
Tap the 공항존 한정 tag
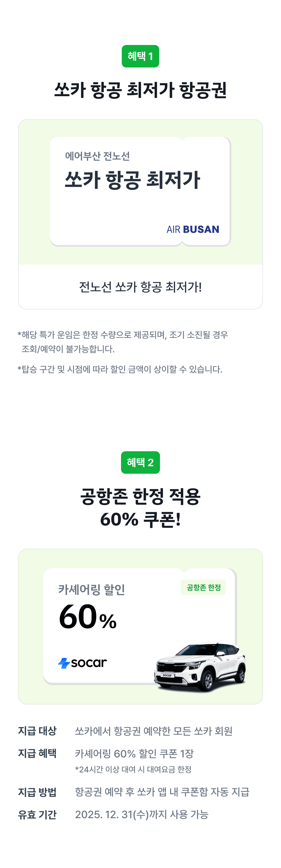click(x=203, y=588)
